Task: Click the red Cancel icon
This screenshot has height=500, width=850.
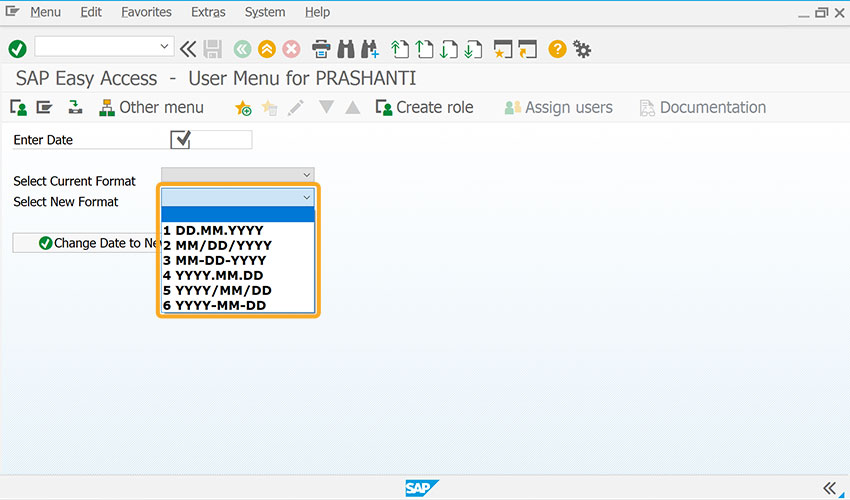Action: click(x=291, y=49)
